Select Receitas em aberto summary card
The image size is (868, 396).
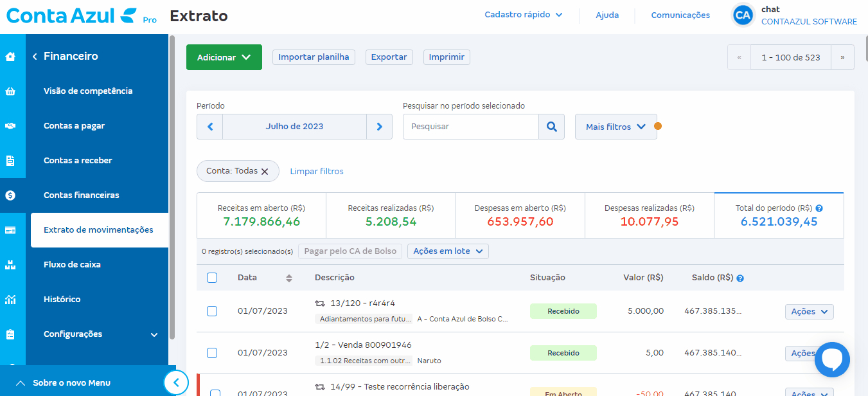pyautogui.click(x=261, y=215)
